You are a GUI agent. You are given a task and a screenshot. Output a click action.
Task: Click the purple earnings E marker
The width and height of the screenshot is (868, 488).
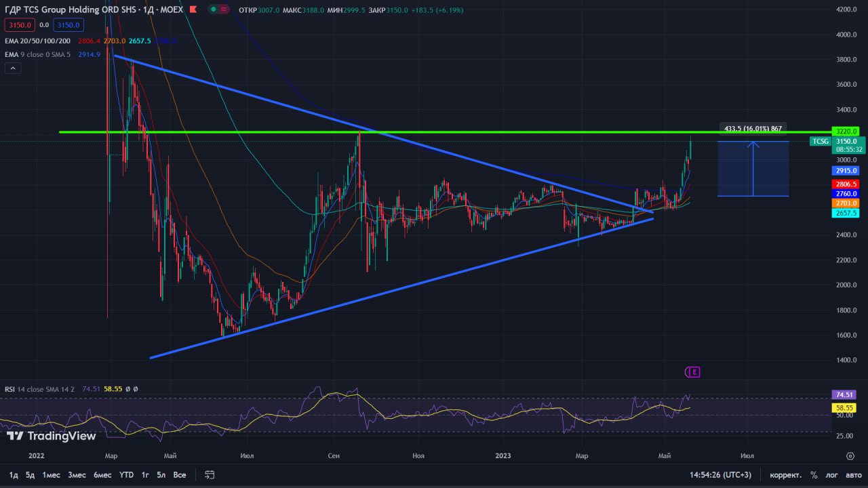pyautogui.click(x=692, y=371)
